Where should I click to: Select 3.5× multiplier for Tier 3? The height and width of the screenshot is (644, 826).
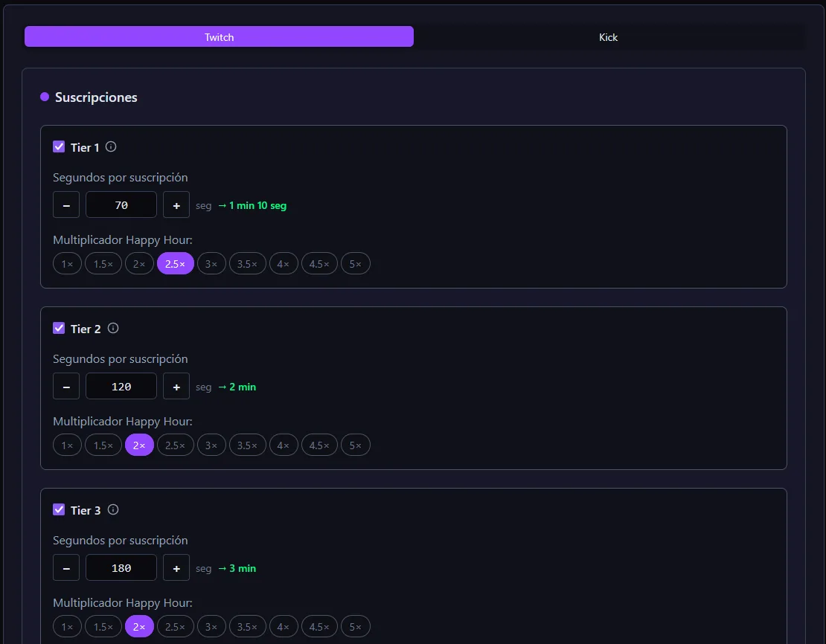[248, 627]
